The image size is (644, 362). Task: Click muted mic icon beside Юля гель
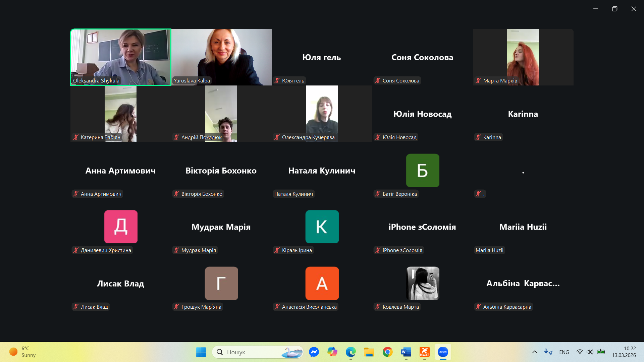(277, 80)
